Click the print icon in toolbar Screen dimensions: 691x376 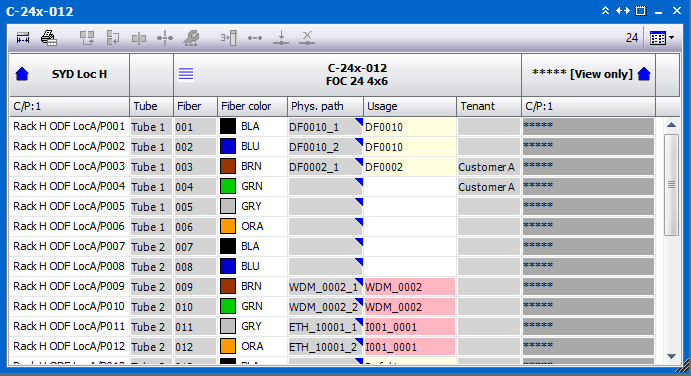pos(48,38)
